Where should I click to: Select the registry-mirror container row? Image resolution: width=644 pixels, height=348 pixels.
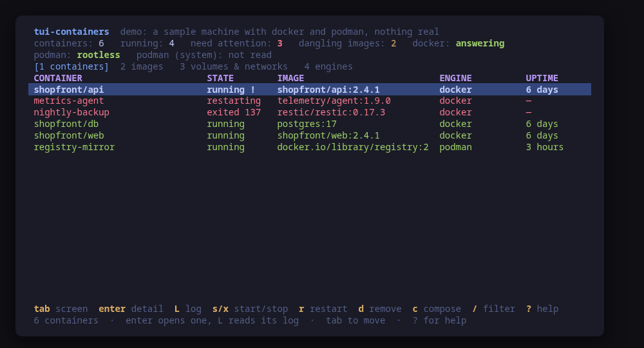(310, 147)
